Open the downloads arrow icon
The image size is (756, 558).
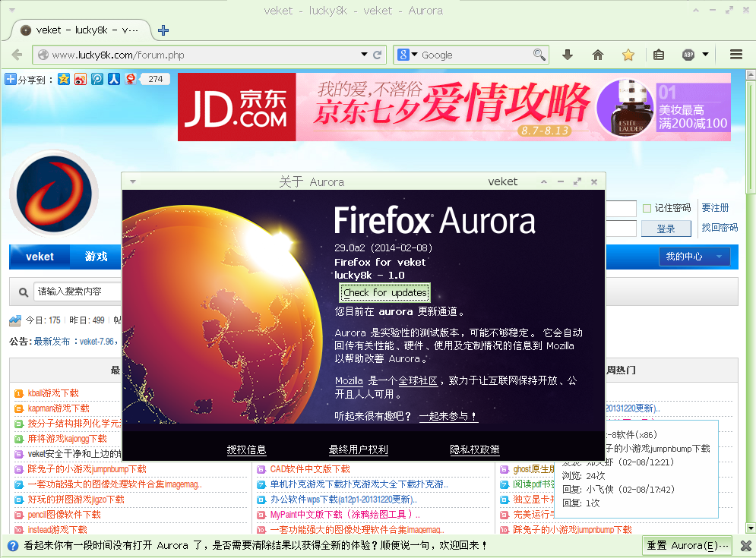point(568,55)
